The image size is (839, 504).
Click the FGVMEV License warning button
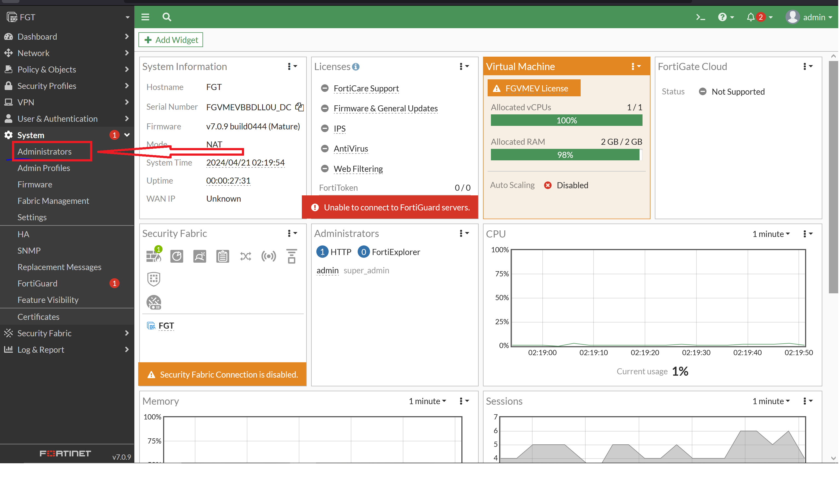[x=534, y=88]
